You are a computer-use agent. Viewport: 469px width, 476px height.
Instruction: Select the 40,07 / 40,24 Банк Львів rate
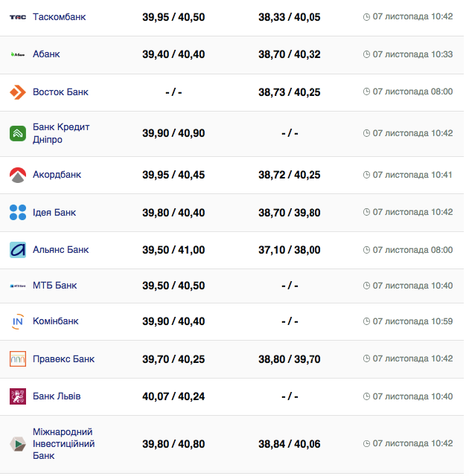[173, 396]
